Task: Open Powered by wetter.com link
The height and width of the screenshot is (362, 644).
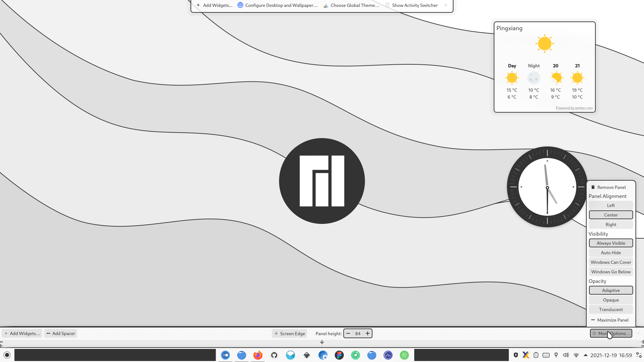Action: (x=574, y=108)
